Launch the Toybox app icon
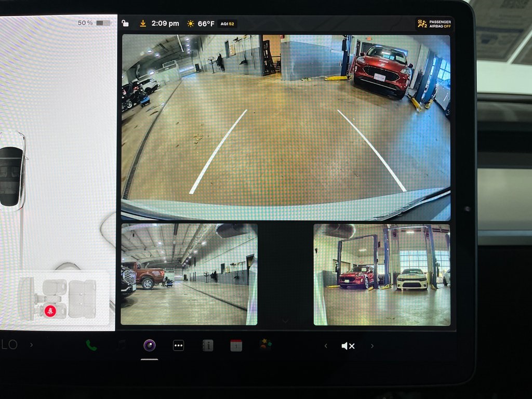 (265, 345)
